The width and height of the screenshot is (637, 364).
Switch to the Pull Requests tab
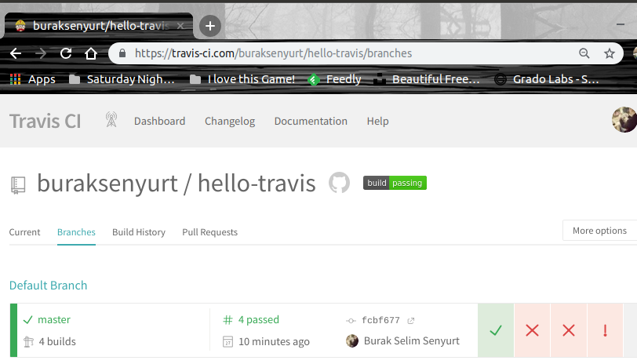(209, 232)
